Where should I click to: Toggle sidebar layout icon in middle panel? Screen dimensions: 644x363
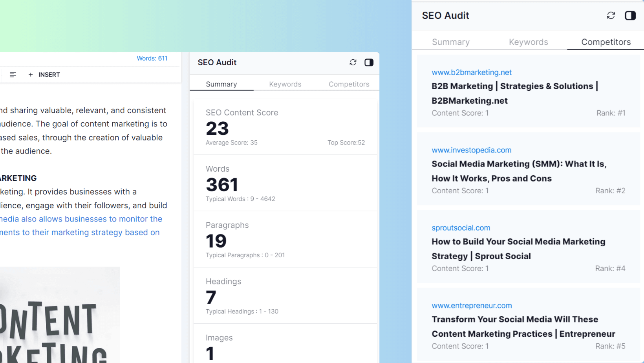(369, 62)
